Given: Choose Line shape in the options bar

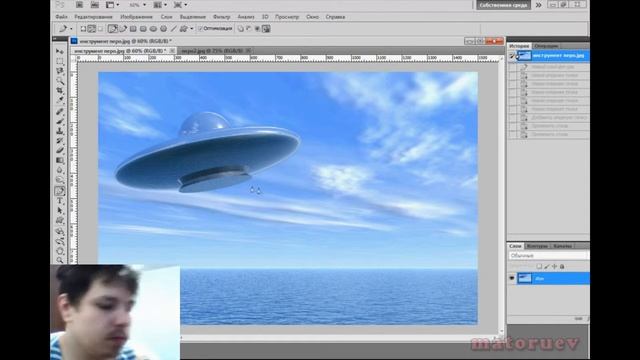Looking at the screenshot, I should [x=174, y=29].
